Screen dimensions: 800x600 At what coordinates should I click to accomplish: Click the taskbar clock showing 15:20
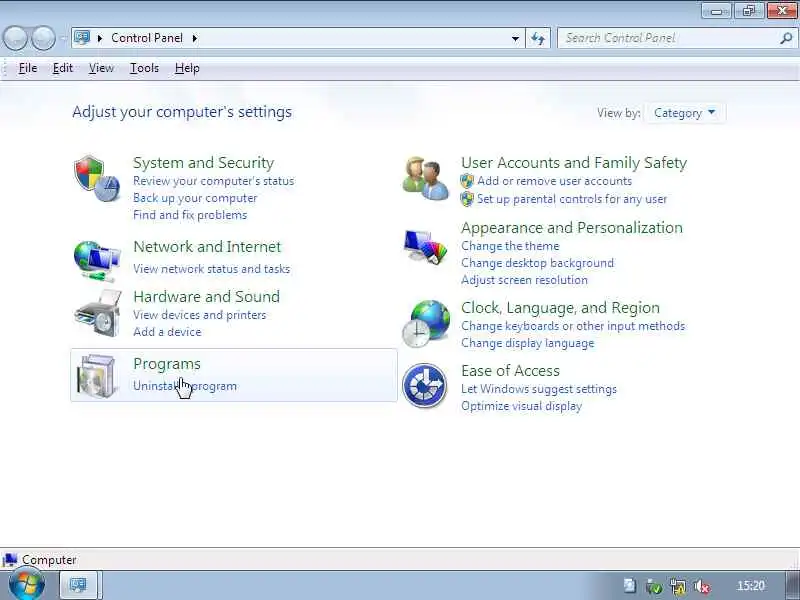(x=751, y=586)
